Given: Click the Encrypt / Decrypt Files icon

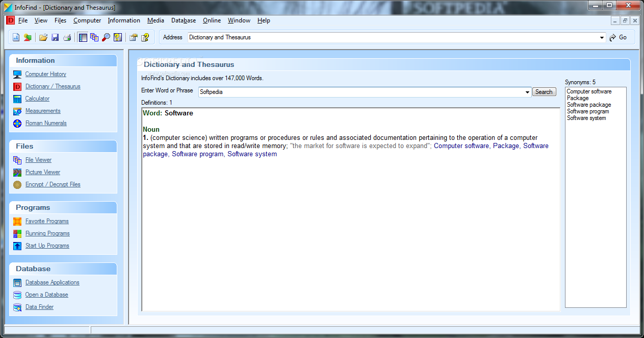Looking at the screenshot, I should click(17, 184).
